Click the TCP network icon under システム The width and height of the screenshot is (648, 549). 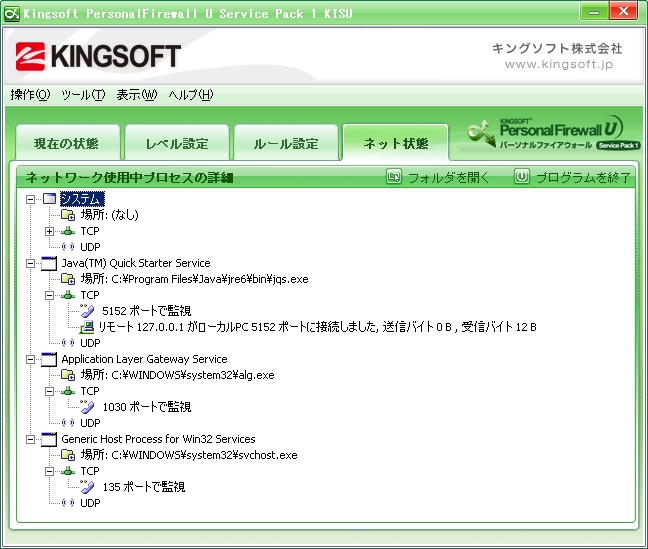[68, 231]
